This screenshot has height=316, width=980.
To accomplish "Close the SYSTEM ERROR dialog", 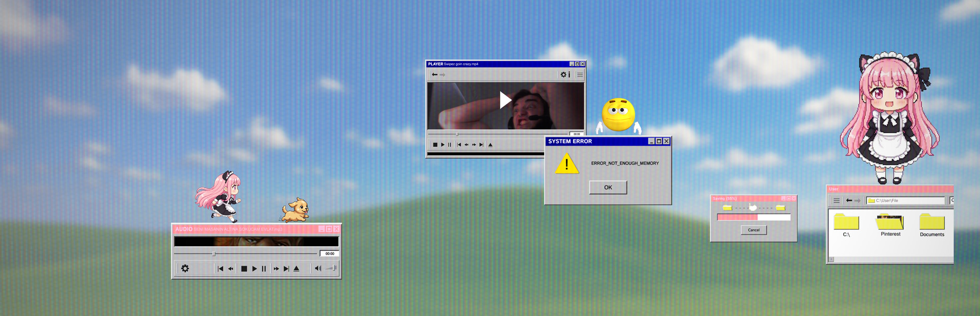I will coord(666,141).
